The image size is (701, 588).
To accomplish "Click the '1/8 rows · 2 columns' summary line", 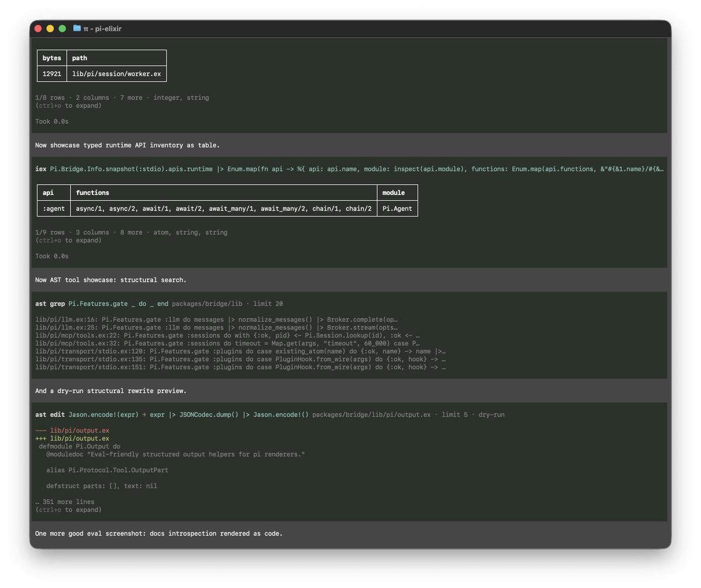I will pos(122,98).
